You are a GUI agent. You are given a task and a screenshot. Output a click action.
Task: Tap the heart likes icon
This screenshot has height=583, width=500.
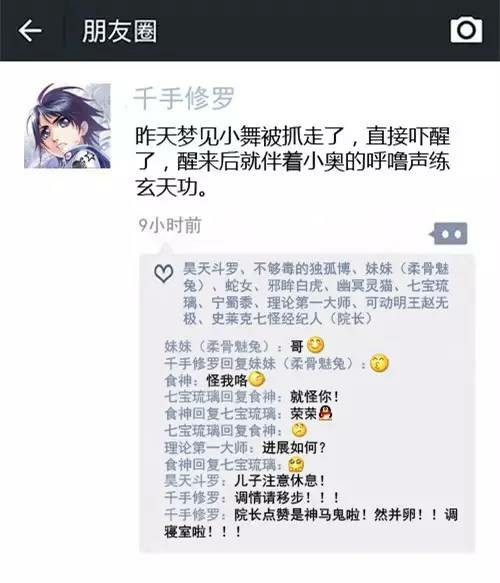click(x=164, y=273)
